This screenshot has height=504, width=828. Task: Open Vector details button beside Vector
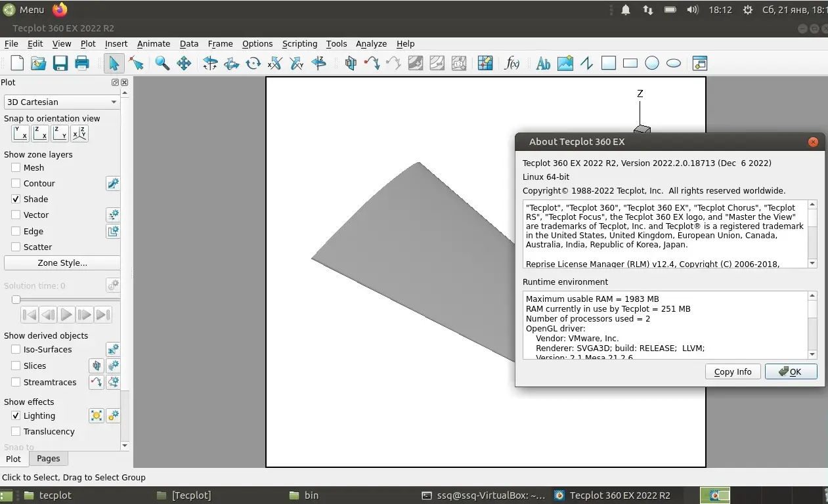(x=113, y=215)
